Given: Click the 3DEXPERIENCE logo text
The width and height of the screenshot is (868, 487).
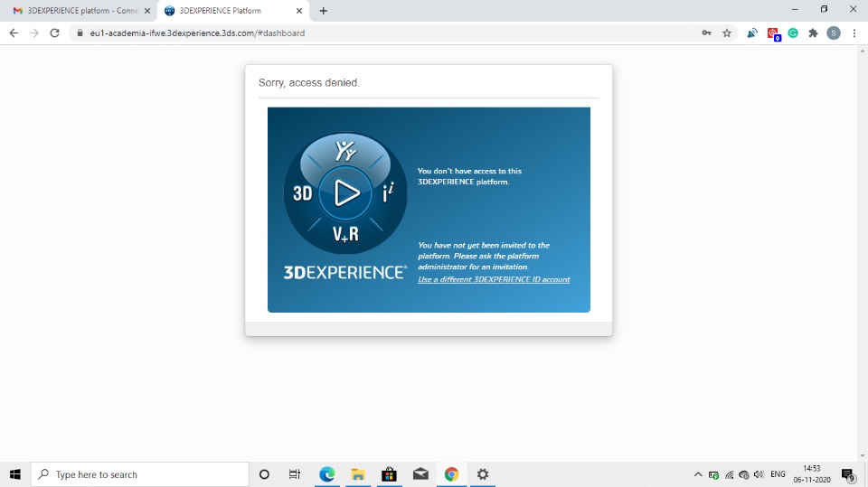Looking at the screenshot, I should coord(345,272).
